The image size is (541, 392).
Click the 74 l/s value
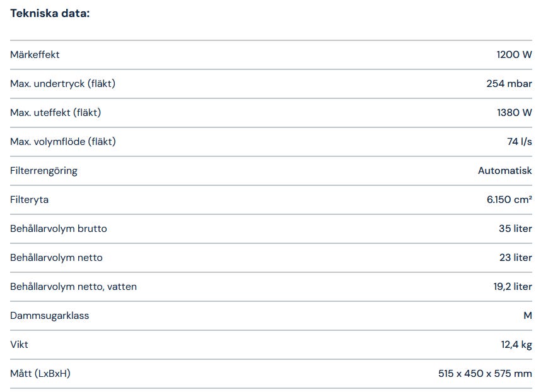519,142
